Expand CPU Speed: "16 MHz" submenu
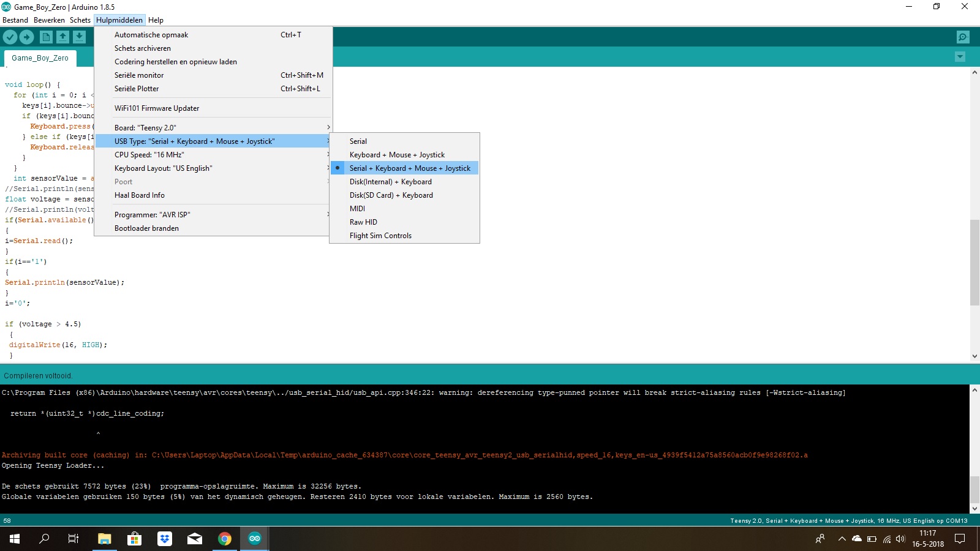 tap(213, 155)
